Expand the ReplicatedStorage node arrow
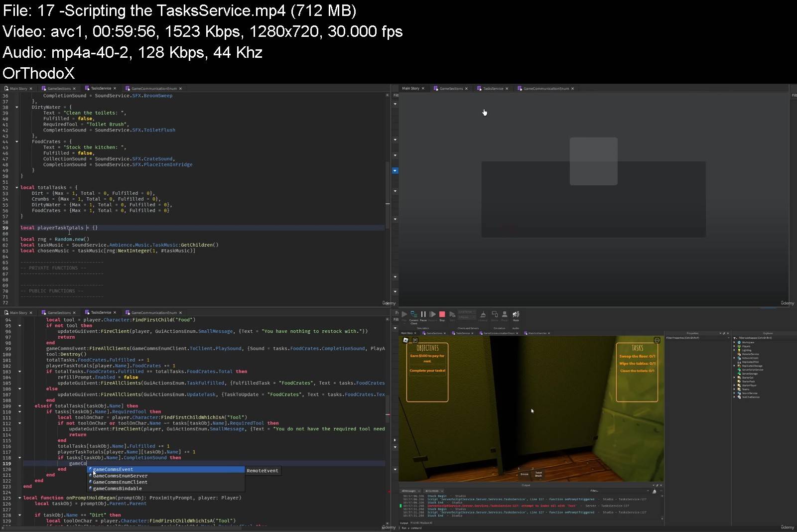This screenshot has height=532, width=797. click(734, 366)
